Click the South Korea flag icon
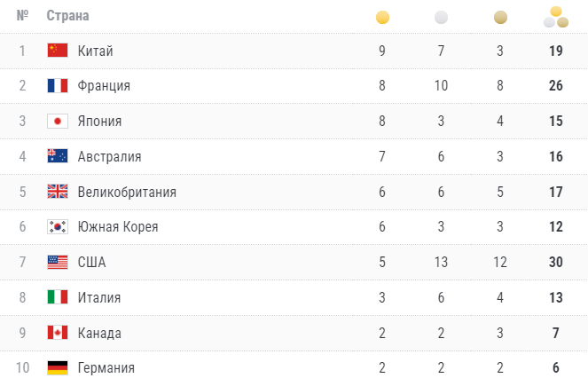The width and height of the screenshot is (588, 386). coord(58,226)
